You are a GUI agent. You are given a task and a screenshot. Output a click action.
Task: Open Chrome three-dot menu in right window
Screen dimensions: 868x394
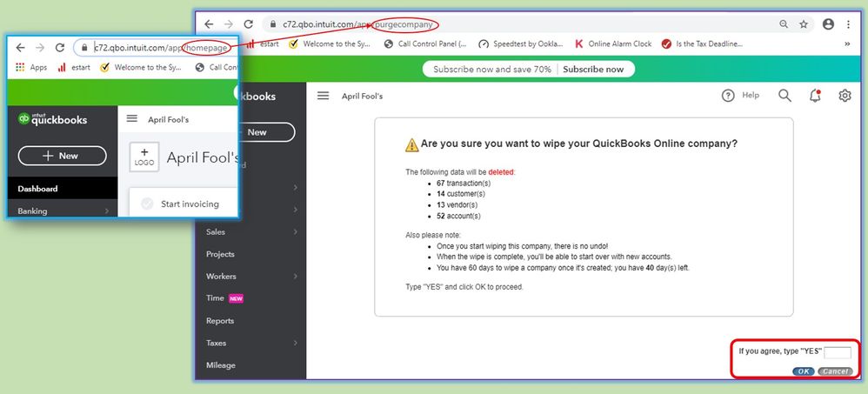[x=848, y=24]
